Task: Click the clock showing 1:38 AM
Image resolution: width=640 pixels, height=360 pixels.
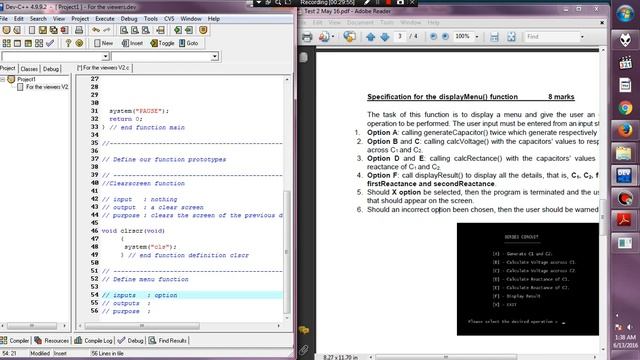Action: [625, 338]
